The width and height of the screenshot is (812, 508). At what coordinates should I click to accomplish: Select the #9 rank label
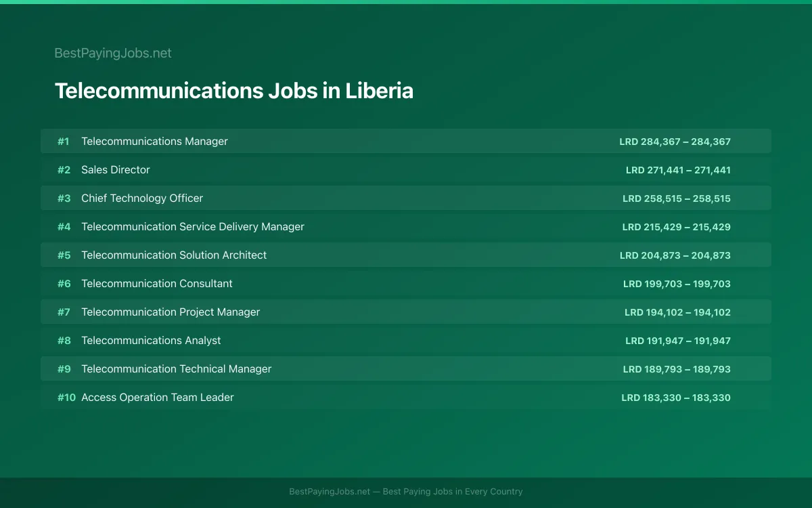[64, 369]
